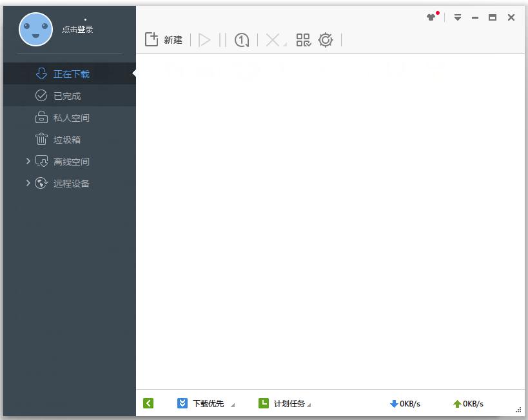
Task: Click the bird notification icon with red dot
Action: [431, 17]
